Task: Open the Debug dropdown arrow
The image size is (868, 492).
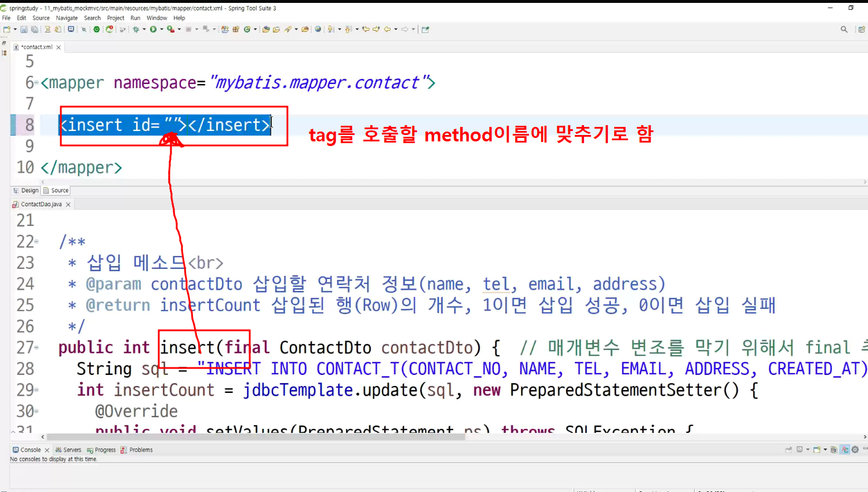Action: [x=144, y=29]
